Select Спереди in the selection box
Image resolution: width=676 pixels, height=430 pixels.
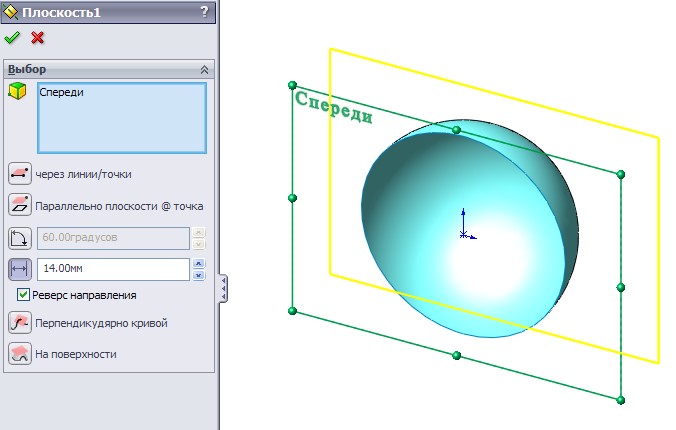[x=61, y=92]
